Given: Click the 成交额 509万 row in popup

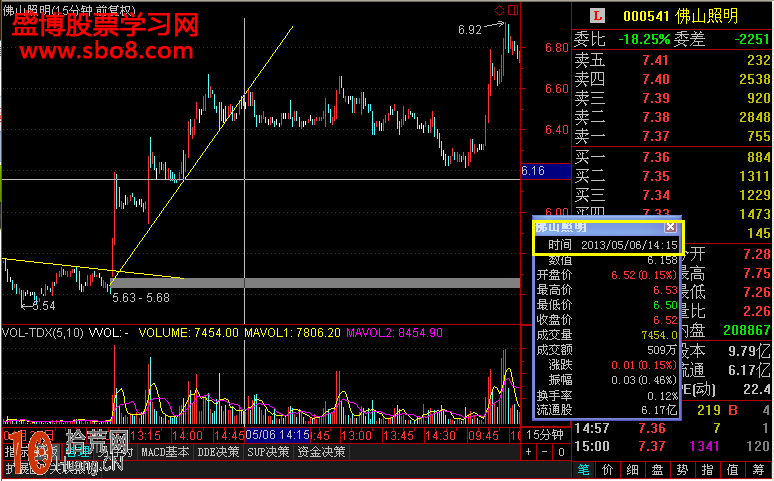Looking at the screenshot, I should 607,350.
